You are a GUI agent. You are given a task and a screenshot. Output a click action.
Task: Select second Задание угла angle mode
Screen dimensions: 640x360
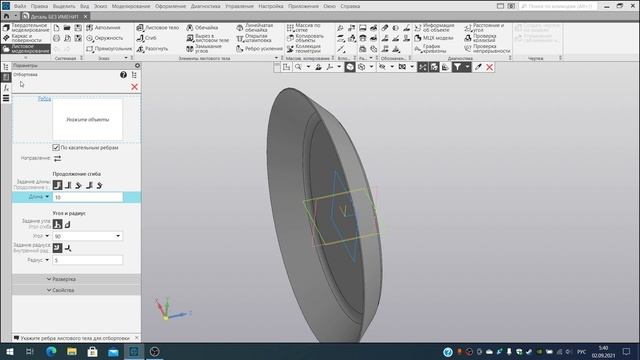click(68, 224)
